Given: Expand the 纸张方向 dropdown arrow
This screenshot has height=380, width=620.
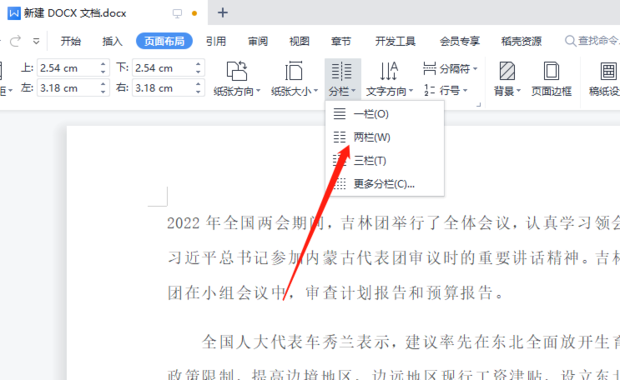Looking at the screenshot, I should click(258, 91).
